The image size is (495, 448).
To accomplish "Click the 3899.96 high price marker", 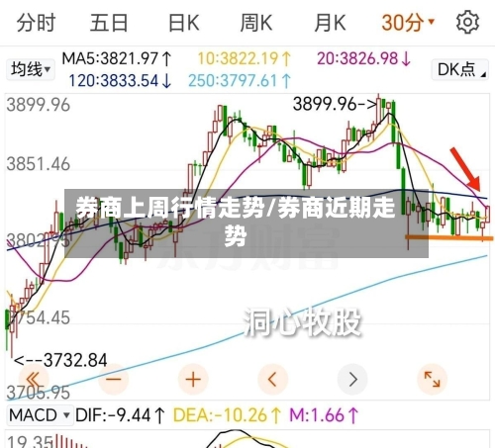I will click(335, 104).
